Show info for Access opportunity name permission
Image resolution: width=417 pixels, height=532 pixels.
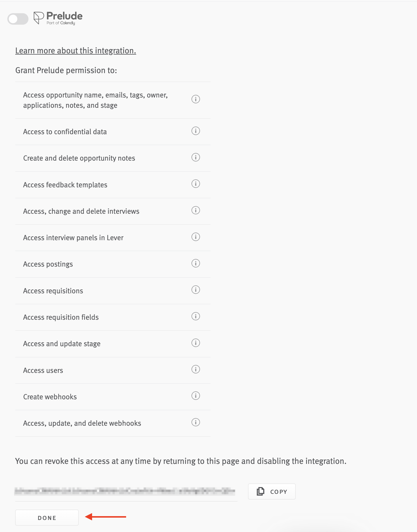click(x=196, y=99)
